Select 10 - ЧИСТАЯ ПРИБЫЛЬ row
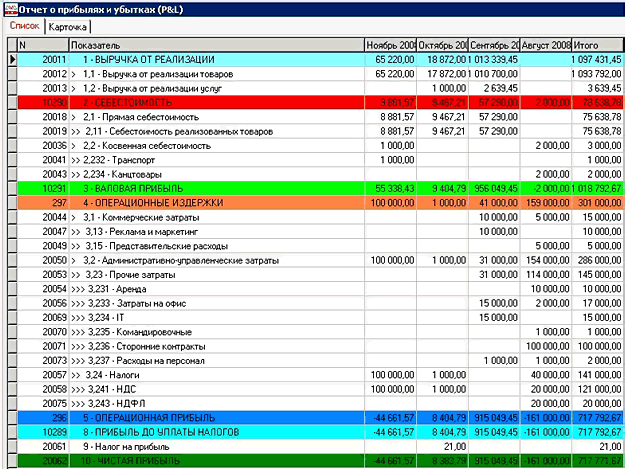This screenshot has width=625, height=471. (320, 461)
